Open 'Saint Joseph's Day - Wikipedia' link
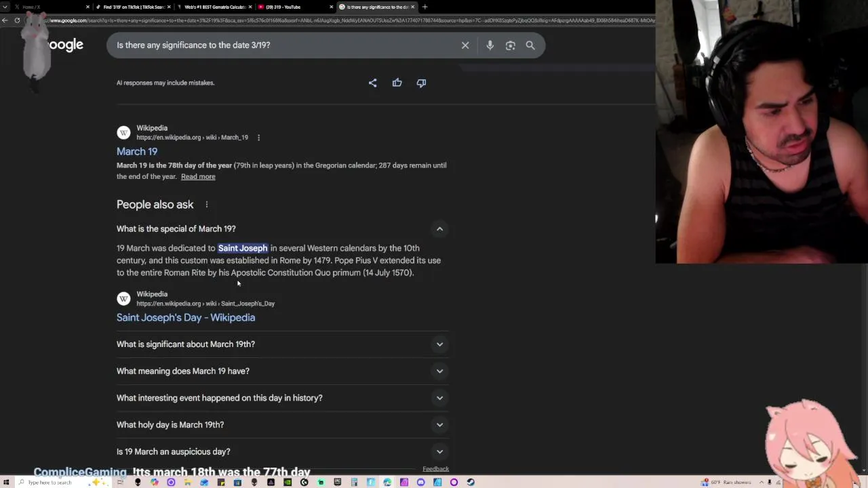The height and width of the screenshot is (488, 868). click(186, 318)
